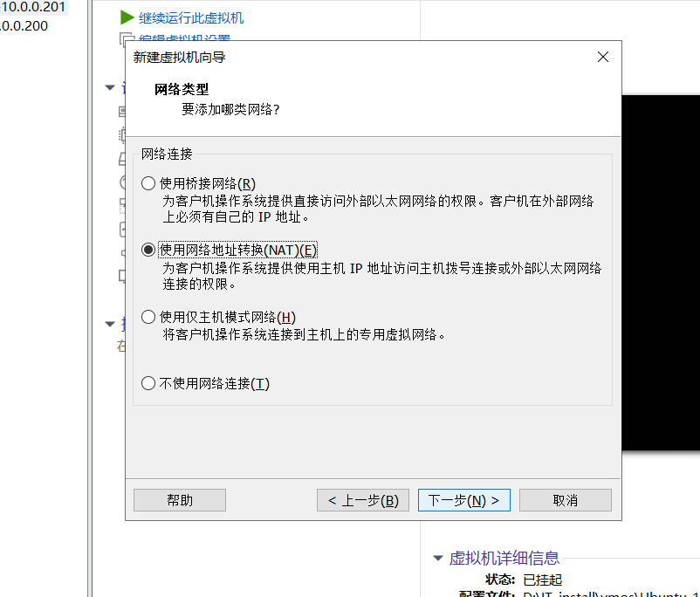
Task: Proceed with 下一步(N) button
Action: (x=463, y=500)
